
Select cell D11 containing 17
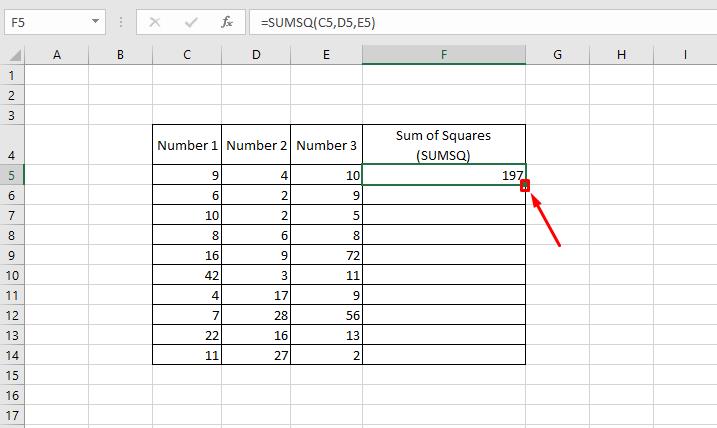click(256, 295)
